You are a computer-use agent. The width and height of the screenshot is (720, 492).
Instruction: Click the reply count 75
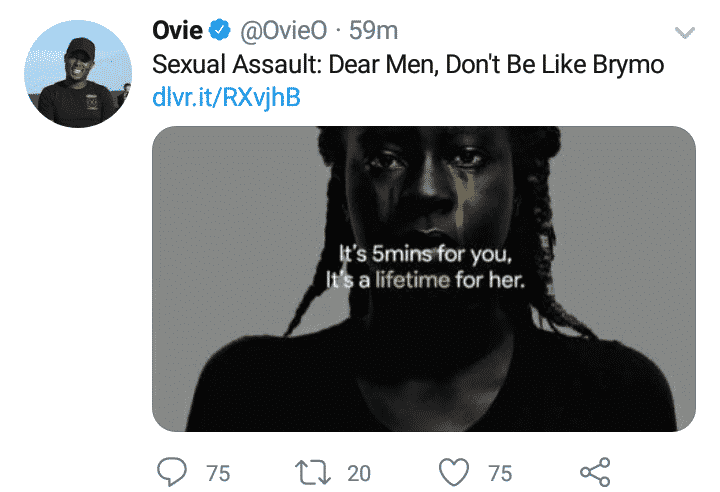(x=217, y=471)
